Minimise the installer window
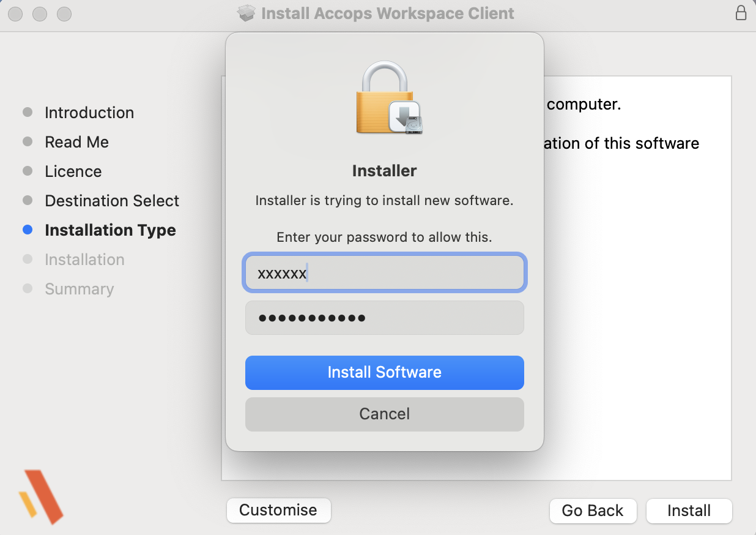This screenshot has width=756, height=535. point(40,13)
